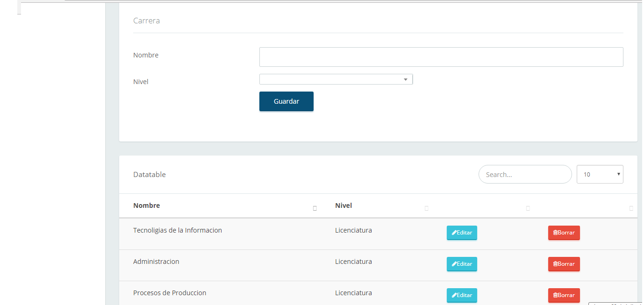This screenshot has height=305, width=644.
Task: Click Licenciatura in the Administracion row
Action: coord(353,262)
